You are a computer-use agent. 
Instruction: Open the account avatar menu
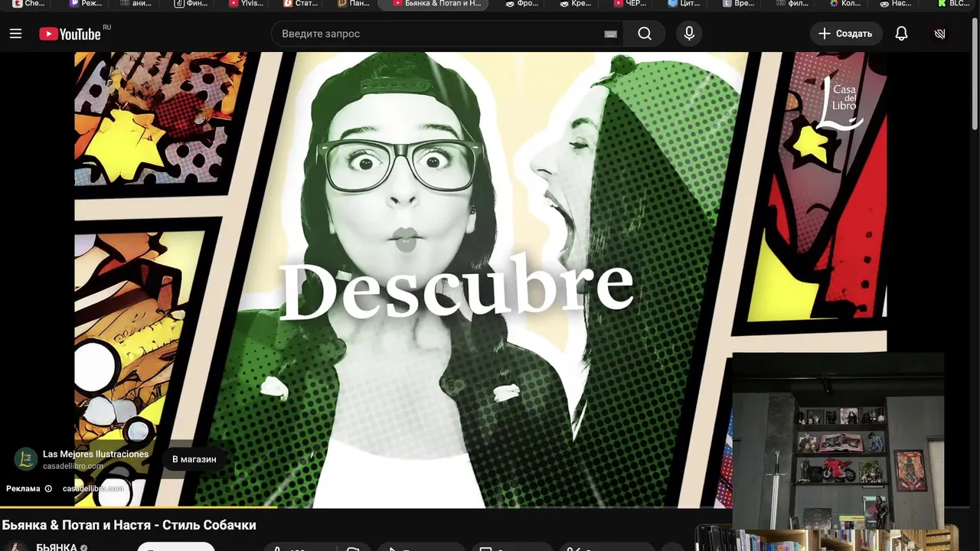coord(940,34)
